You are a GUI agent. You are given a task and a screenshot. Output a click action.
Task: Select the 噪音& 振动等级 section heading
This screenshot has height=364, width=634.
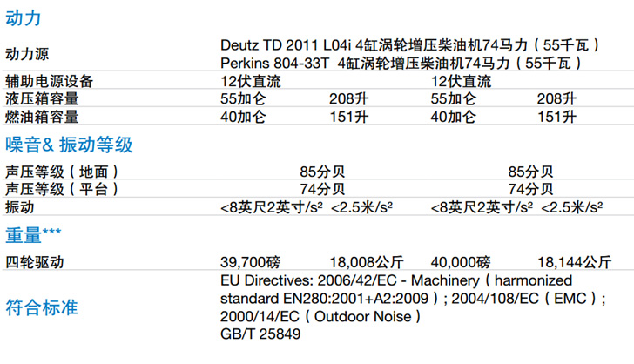(69, 145)
